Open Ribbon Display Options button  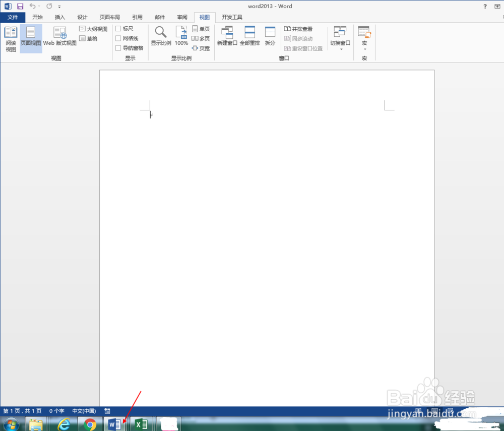tap(497, 7)
